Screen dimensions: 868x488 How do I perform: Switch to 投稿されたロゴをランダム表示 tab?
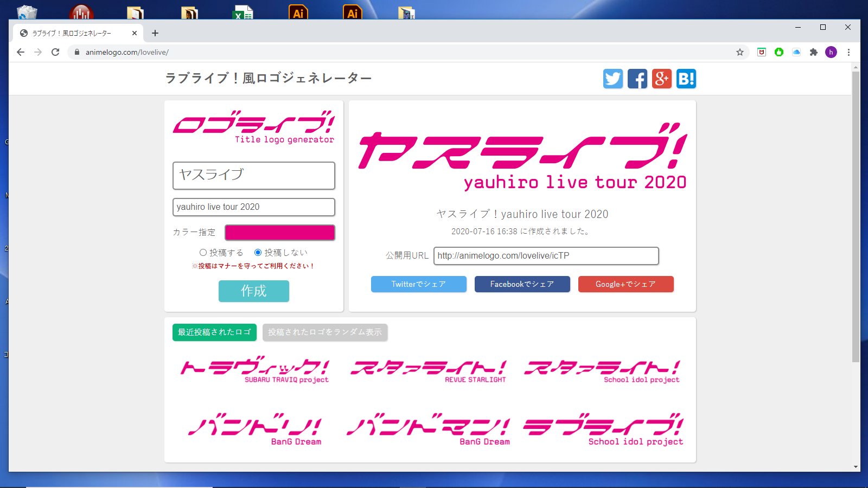click(325, 332)
